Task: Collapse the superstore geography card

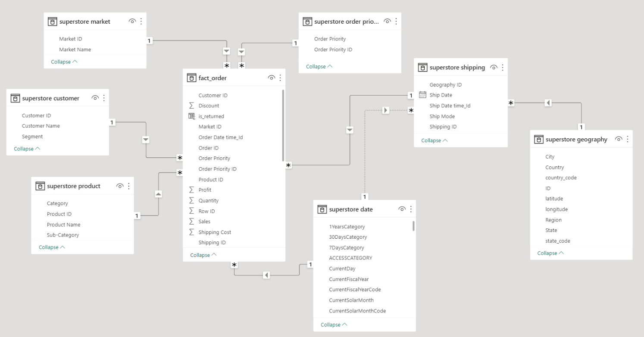Action: coord(548,253)
